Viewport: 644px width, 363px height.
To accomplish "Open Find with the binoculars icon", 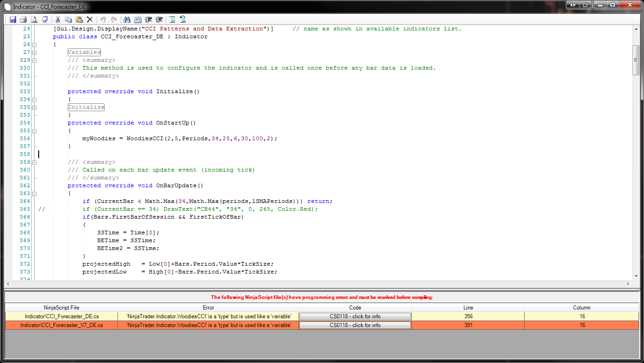I will 127,19.
